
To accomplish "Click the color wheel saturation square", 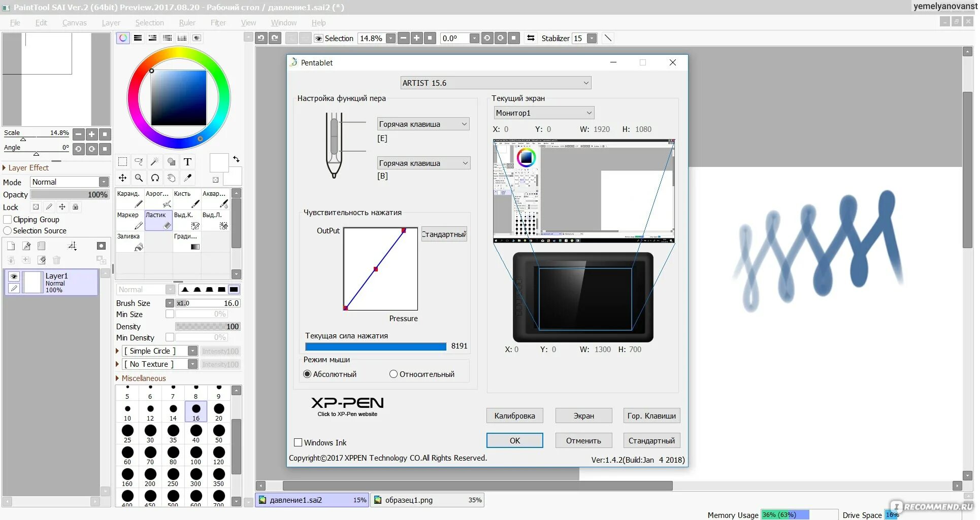I will (x=179, y=97).
